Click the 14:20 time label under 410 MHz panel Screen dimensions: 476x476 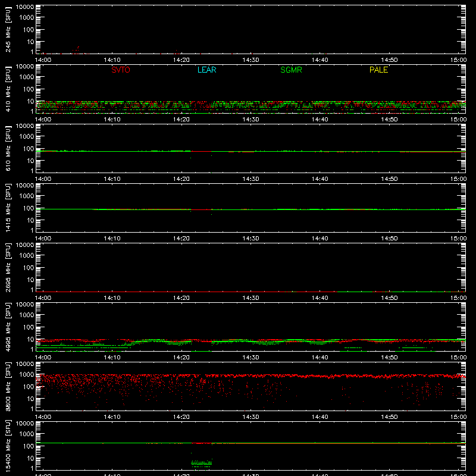point(181,120)
